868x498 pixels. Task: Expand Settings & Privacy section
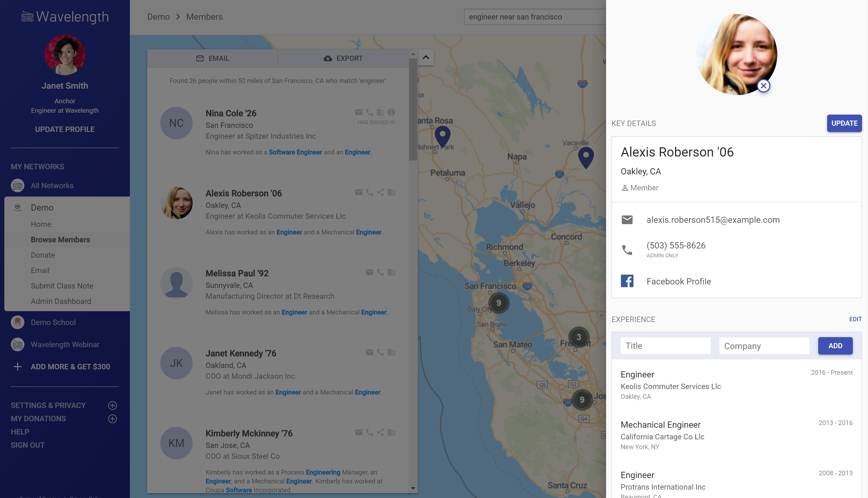(x=113, y=405)
